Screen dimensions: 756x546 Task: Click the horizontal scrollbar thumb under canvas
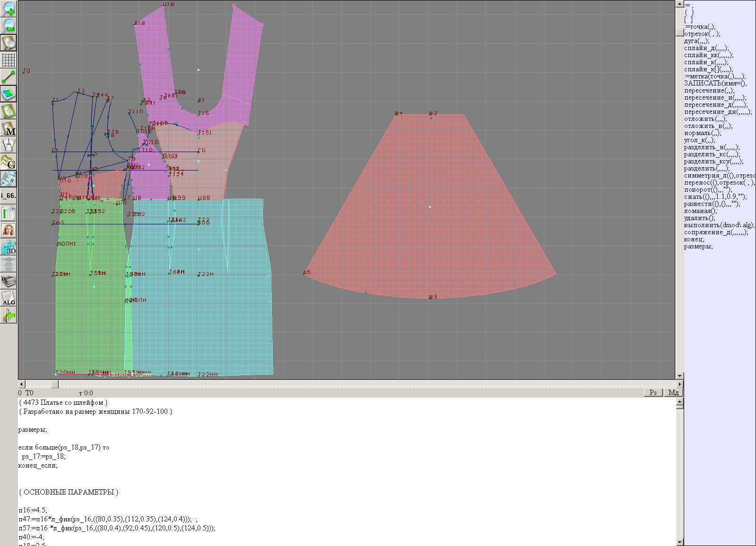(55, 384)
